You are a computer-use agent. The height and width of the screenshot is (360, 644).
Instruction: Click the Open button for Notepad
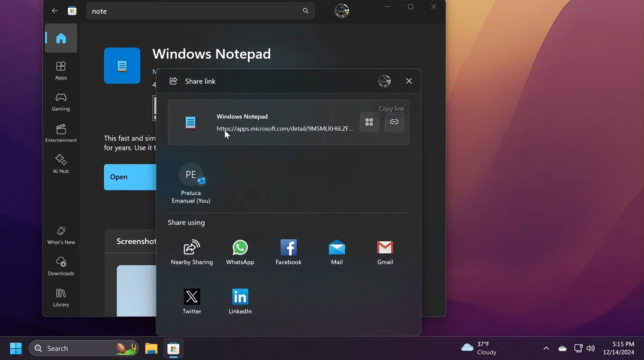tap(130, 177)
